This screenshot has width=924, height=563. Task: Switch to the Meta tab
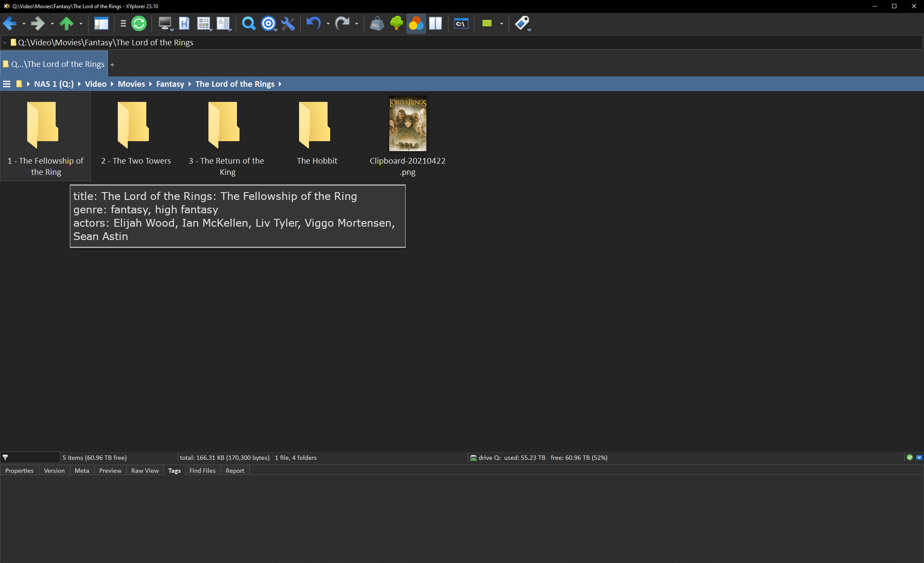(81, 470)
